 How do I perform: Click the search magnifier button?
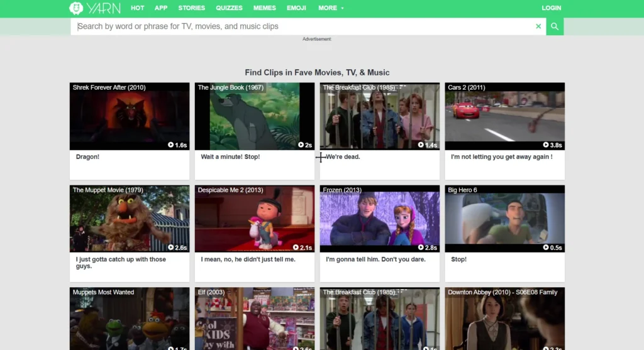[x=555, y=26]
